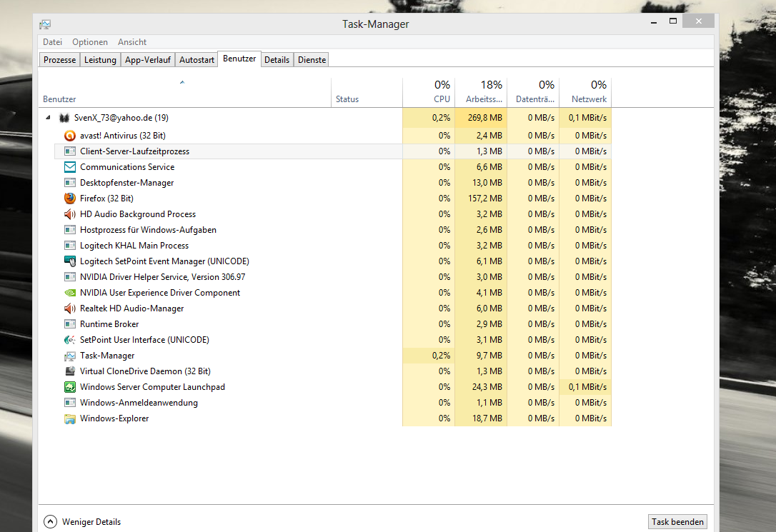Open the Datei menu
The width and height of the screenshot is (776, 532).
(x=52, y=42)
